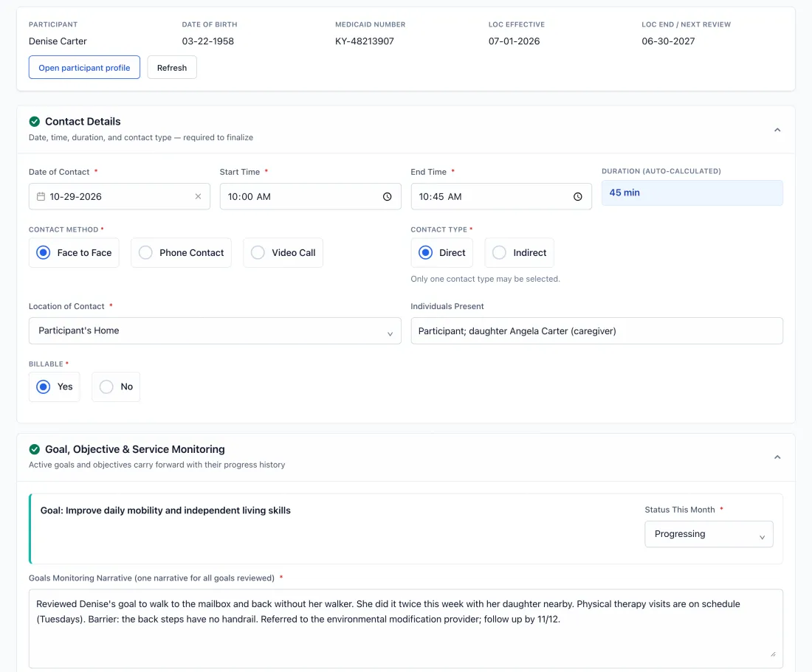The width and height of the screenshot is (812, 672).
Task: Click the 'Only one contact type may be selected' note
Action: (485, 279)
